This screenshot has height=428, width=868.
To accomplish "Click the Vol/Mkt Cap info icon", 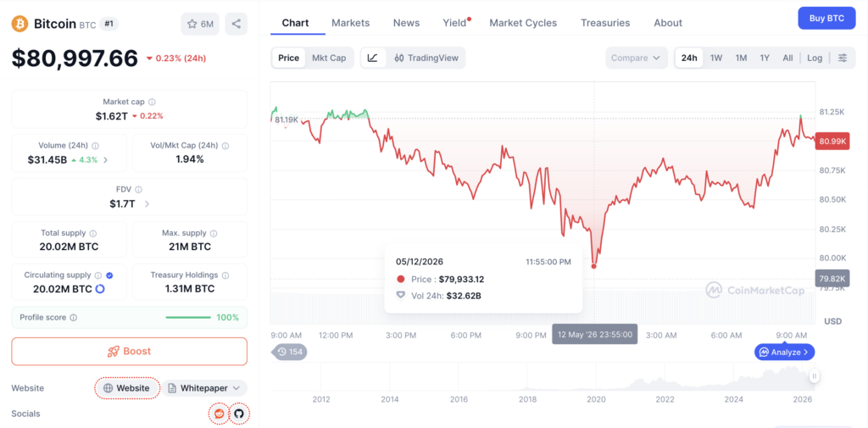I will 225,146.
